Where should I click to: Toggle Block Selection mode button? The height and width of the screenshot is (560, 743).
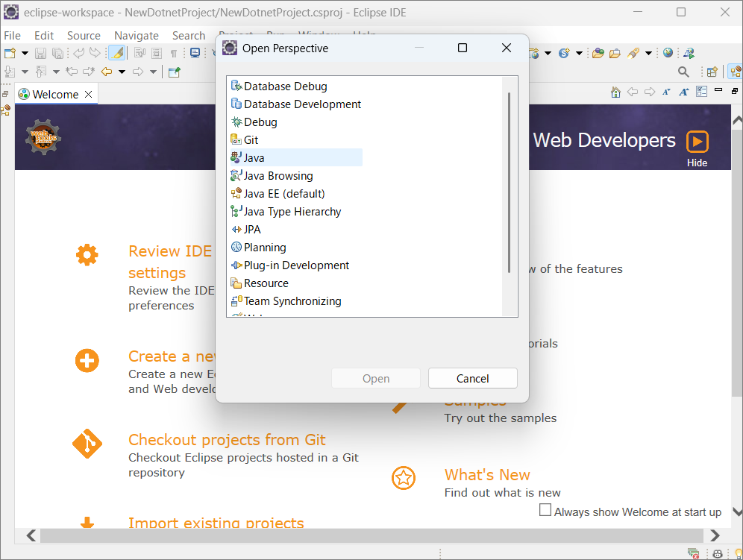coord(157,53)
